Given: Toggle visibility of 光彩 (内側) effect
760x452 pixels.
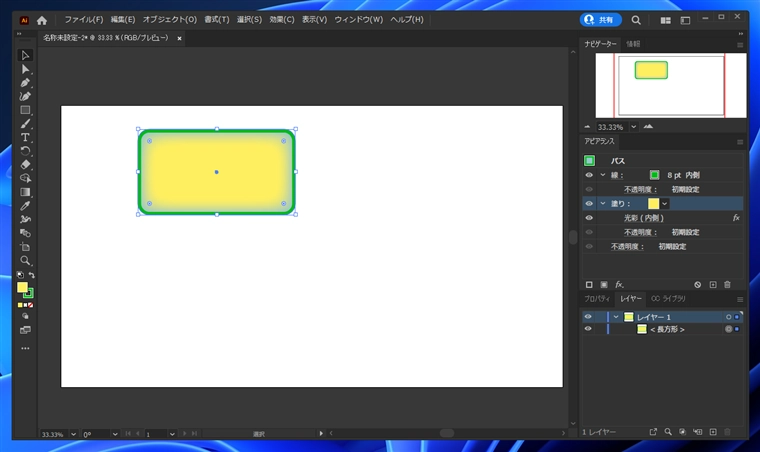Looking at the screenshot, I should tap(589, 218).
